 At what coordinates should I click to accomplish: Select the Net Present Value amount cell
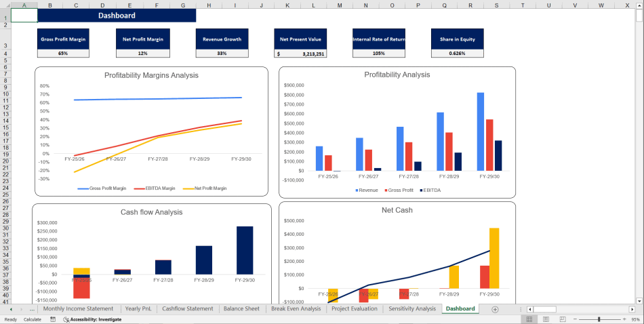point(300,54)
